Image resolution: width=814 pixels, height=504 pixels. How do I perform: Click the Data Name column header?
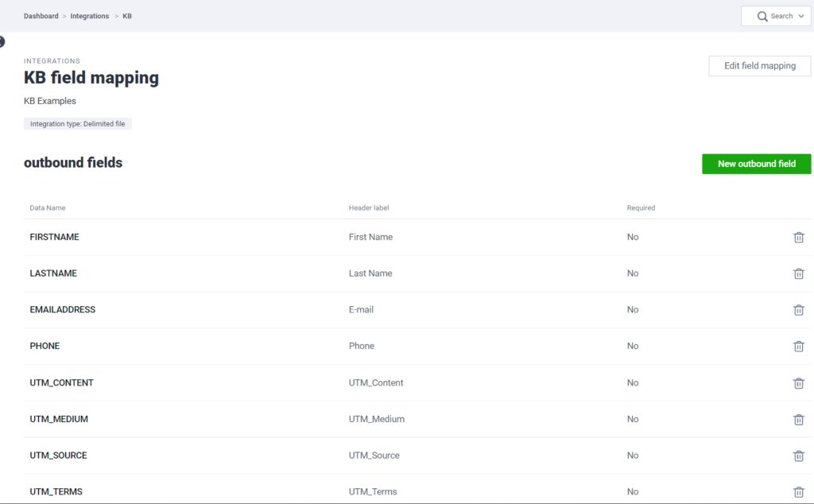[x=48, y=208]
